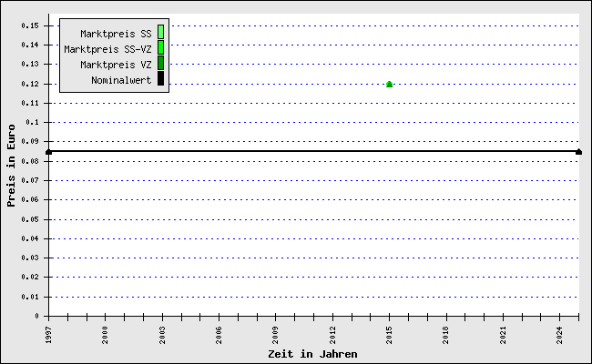
Task: Click the 0.11 y-axis label
Action: click(x=30, y=103)
